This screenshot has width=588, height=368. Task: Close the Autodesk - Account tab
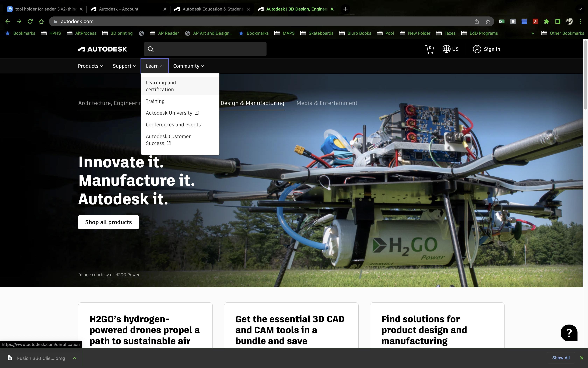click(165, 9)
